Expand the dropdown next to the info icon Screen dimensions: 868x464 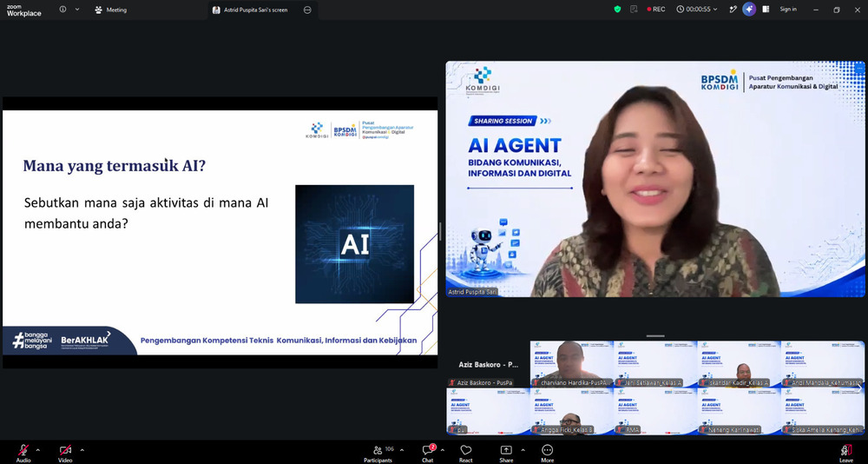tap(77, 10)
